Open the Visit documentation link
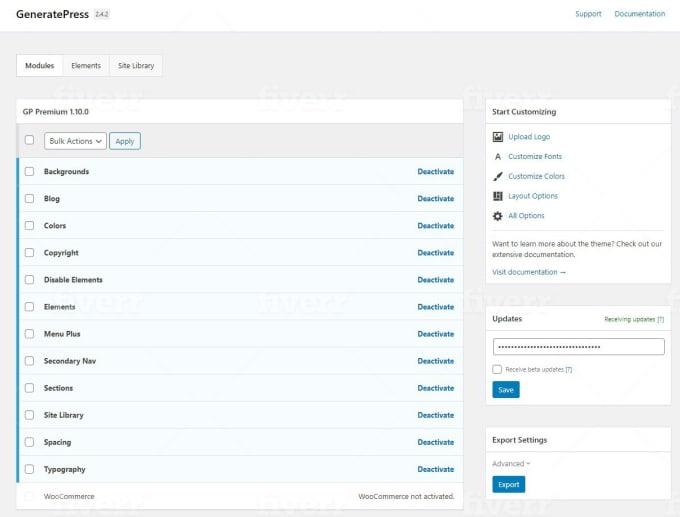The image size is (680, 517). pos(529,272)
